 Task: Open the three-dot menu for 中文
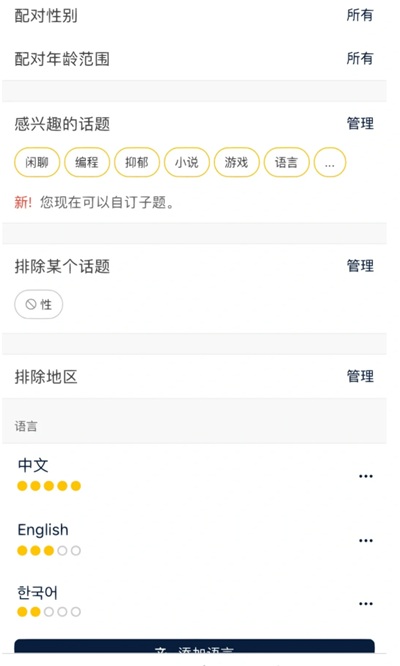point(365,476)
